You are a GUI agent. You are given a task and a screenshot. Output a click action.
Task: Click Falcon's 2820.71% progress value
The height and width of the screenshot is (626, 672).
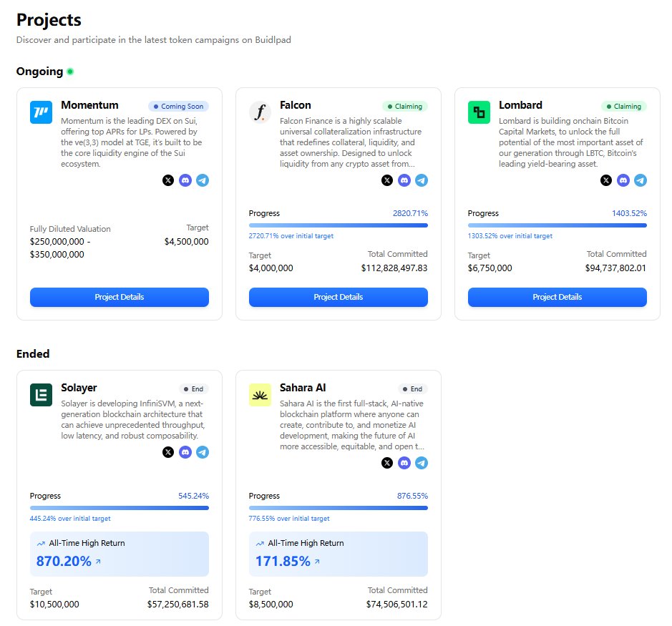410,213
